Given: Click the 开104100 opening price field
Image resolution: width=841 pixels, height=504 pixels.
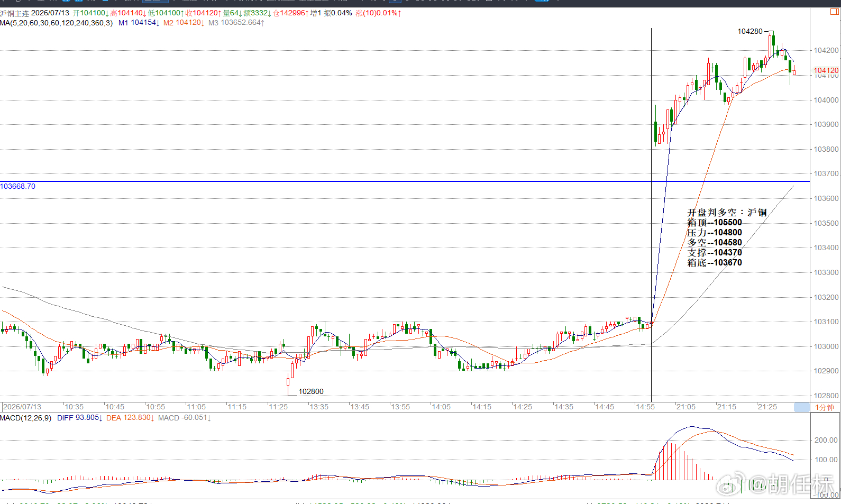Looking at the screenshot, I should [x=91, y=13].
